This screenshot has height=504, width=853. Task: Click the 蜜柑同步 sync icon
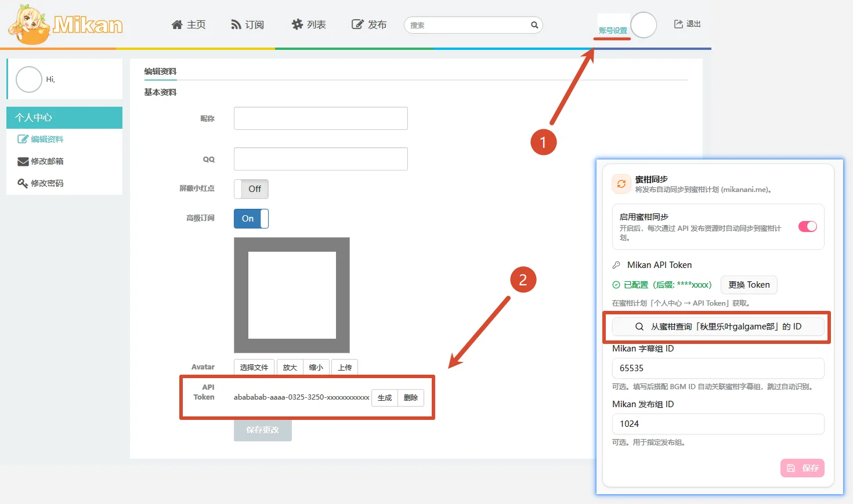(621, 184)
